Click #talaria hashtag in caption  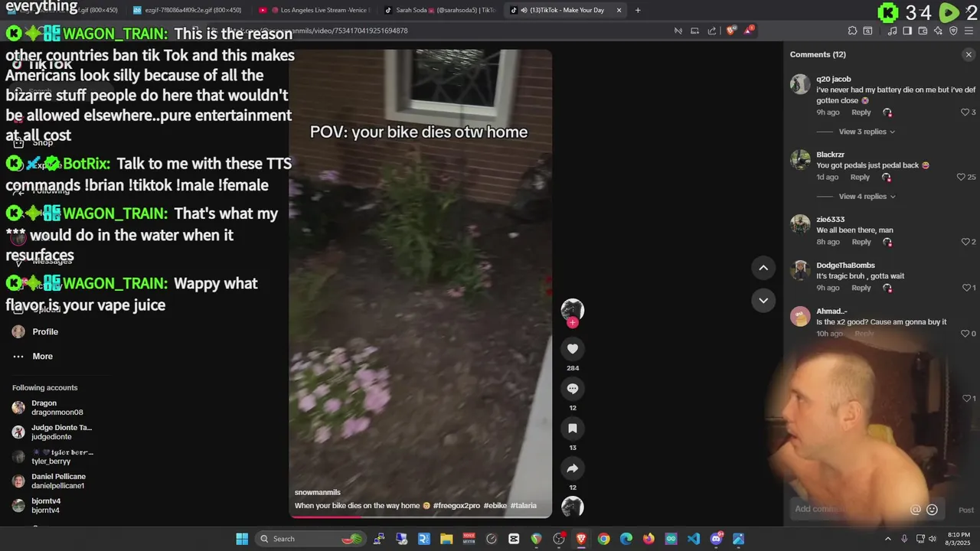point(524,505)
